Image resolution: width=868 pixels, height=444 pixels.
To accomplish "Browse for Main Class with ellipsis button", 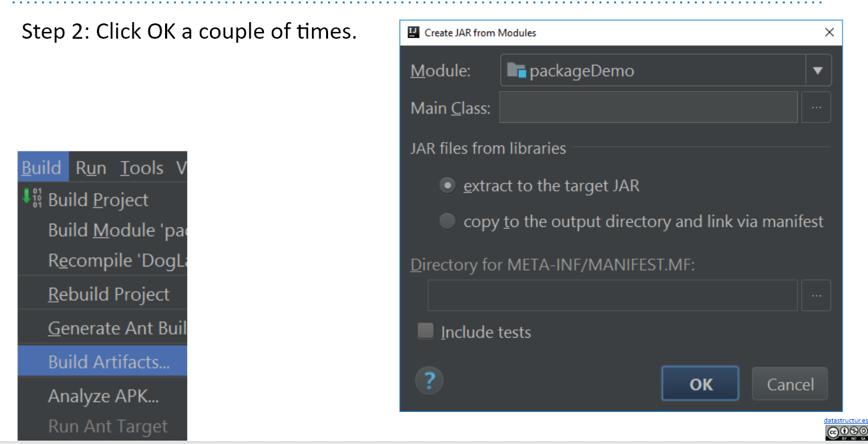I will (815, 107).
